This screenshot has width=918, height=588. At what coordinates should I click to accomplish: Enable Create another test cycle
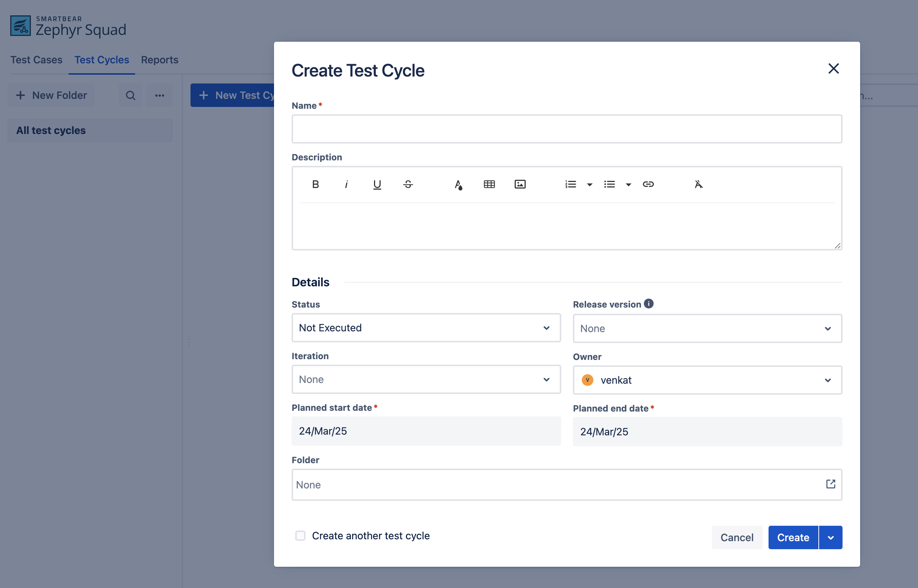pyautogui.click(x=300, y=536)
